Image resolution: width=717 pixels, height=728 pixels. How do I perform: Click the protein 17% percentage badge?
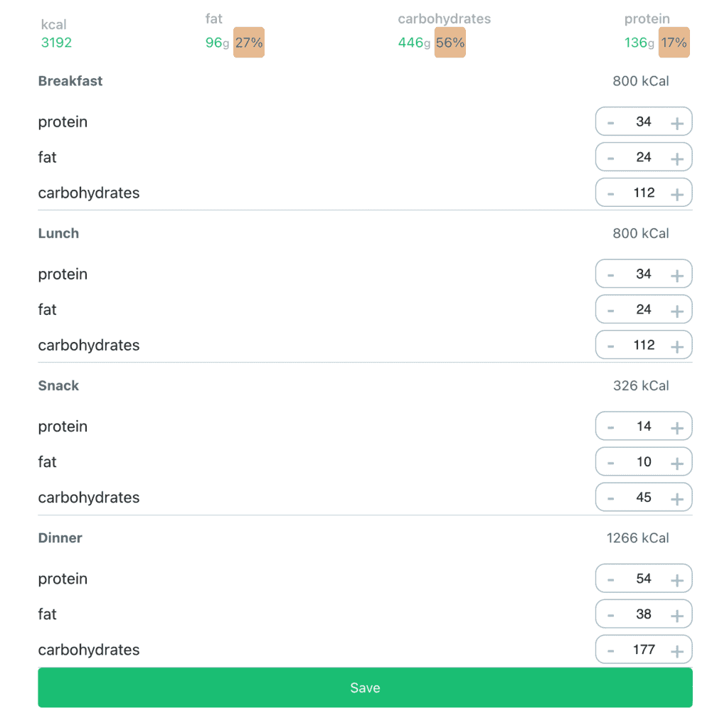click(x=674, y=42)
